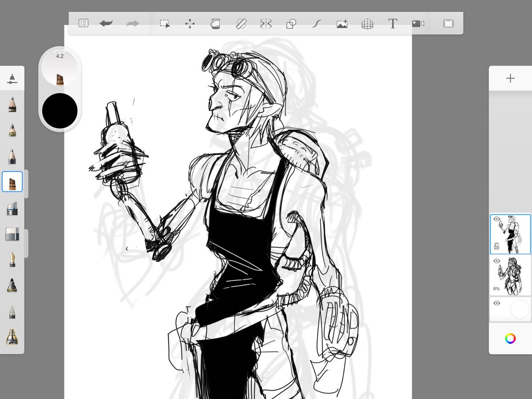Open brush size puck showing 4.2
532x399 pixels.
click(x=60, y=68)
